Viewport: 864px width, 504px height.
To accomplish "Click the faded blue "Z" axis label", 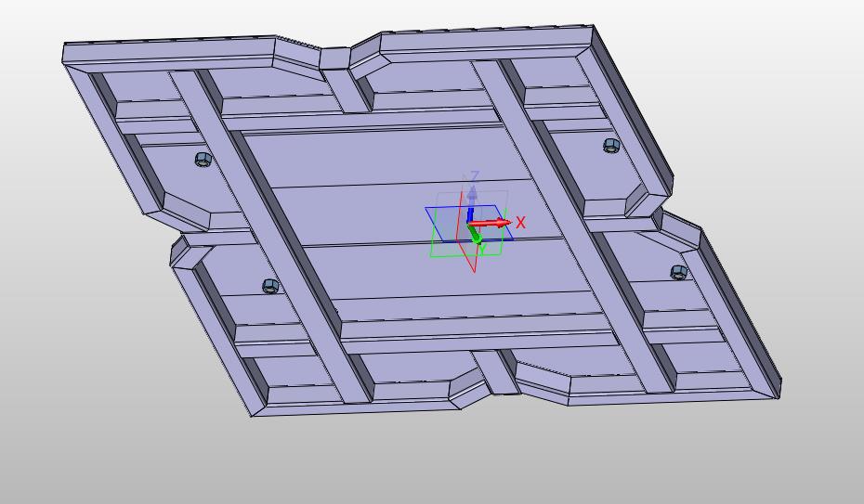I will click(x=475, y=176).
